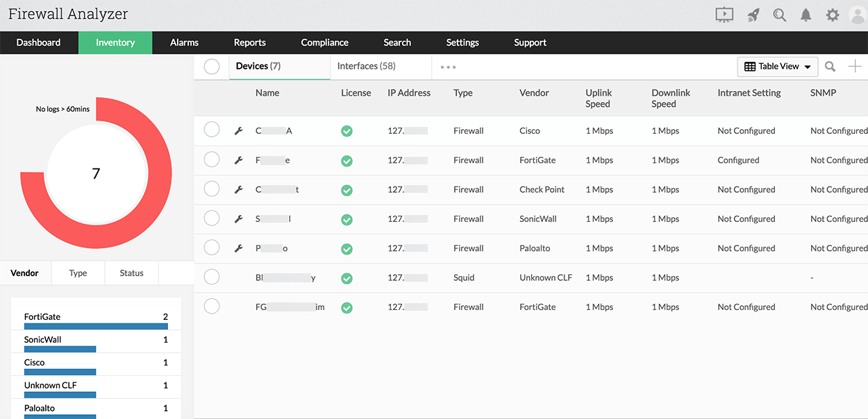Click the demo presentation icon in the header
The width and height of the screenshot is (868, 419).
724,14
